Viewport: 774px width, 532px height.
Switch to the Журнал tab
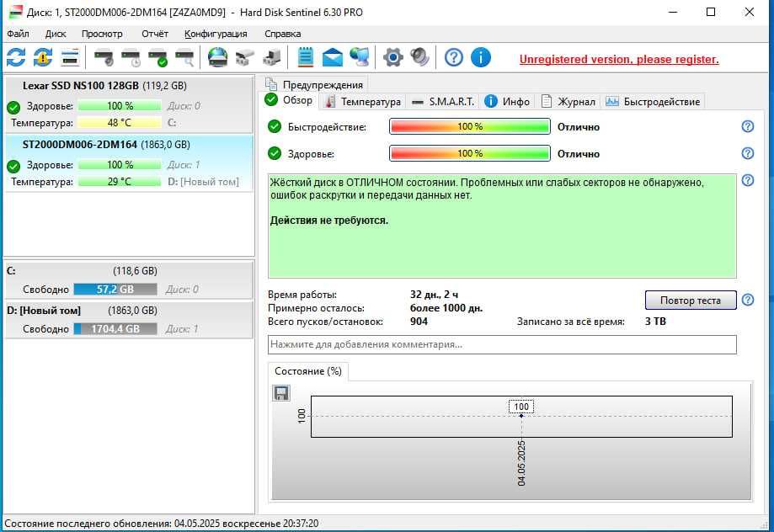pyautogui.click(x=568, y=102)
